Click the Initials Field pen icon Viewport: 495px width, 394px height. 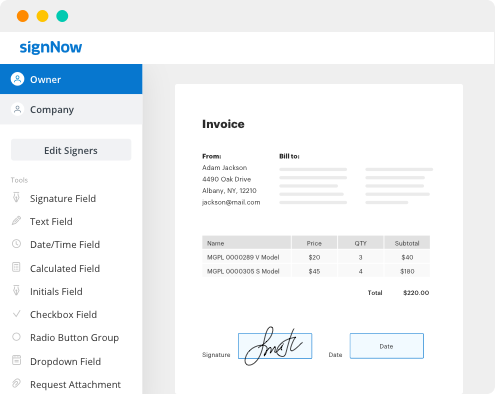pos(16,290)
